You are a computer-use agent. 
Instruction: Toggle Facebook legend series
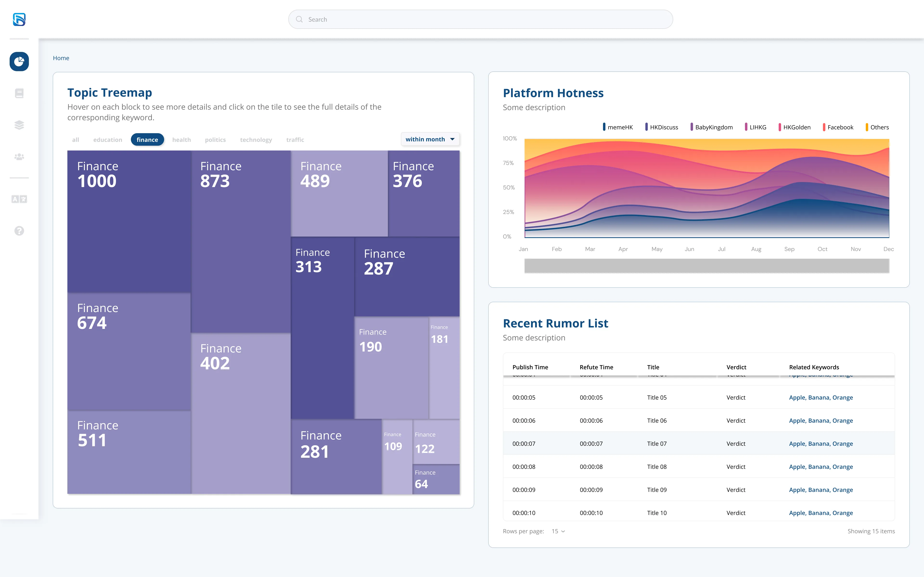coord(838,127)
